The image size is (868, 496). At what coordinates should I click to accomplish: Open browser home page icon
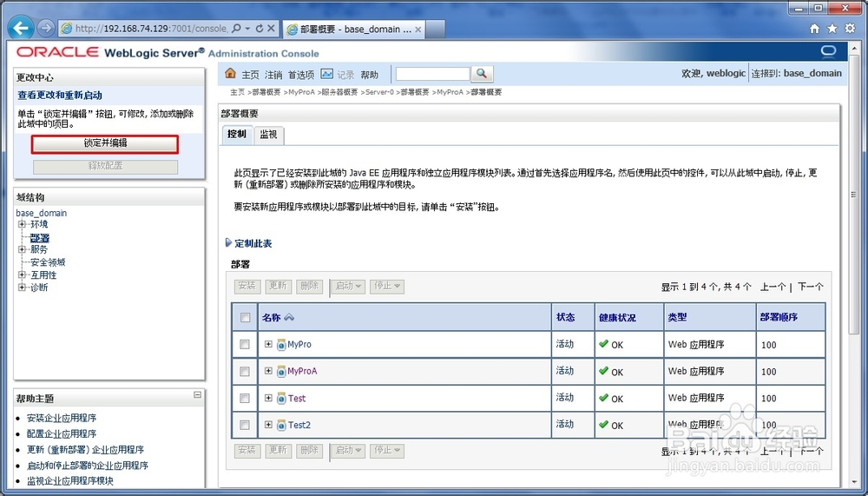pyautogui.click(x=814, y=29)
